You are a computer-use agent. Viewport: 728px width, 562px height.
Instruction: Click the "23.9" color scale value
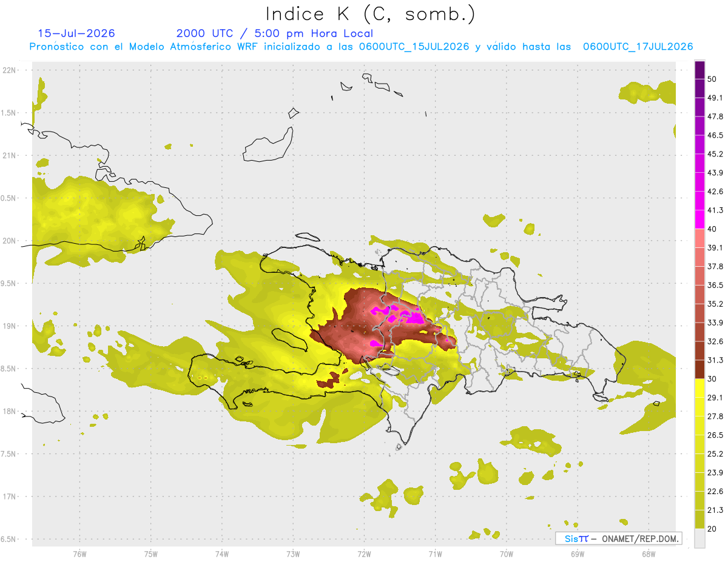715,473
